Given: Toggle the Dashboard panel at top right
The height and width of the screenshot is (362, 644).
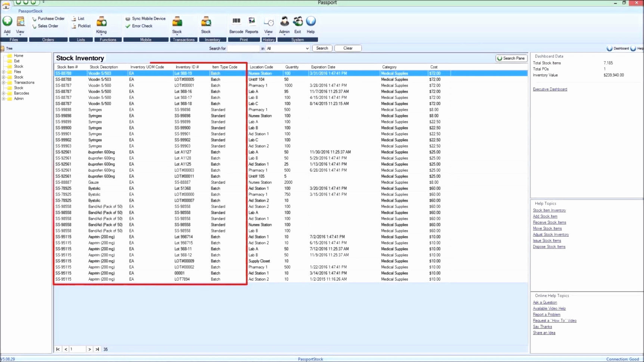Looking at the screenshot, I should pyautogui.click(x=618, y=48).
